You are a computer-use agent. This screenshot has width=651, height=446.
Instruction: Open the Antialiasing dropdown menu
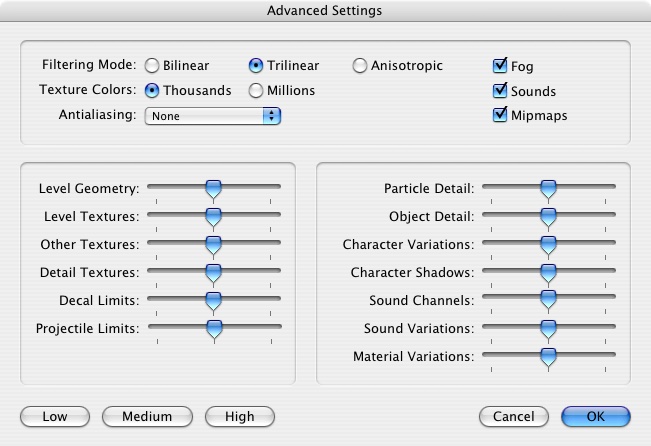[213, 116]
